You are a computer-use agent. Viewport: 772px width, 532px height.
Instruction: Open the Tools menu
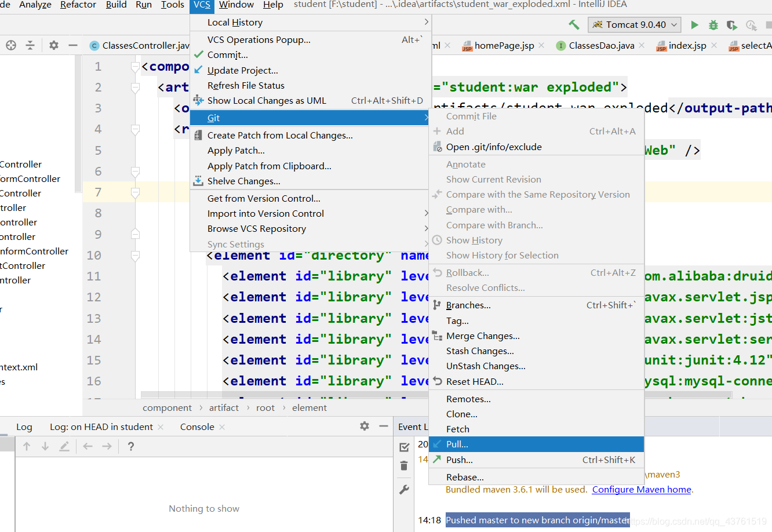coord(173,5)
